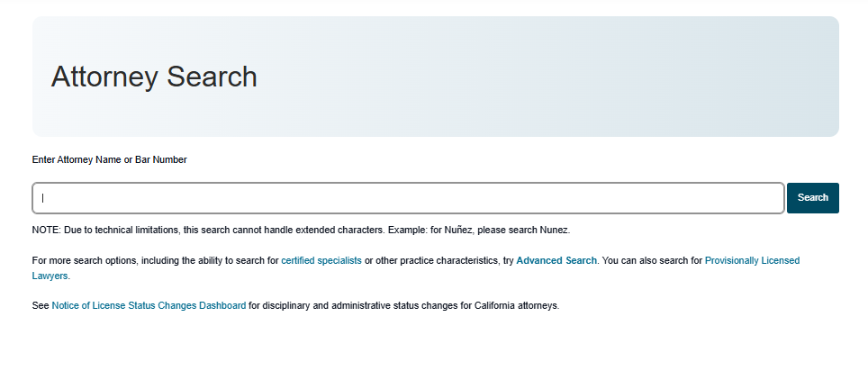Click the 'You can also search for' text
This screenshot has height=380, width=868.
[652, 260]
